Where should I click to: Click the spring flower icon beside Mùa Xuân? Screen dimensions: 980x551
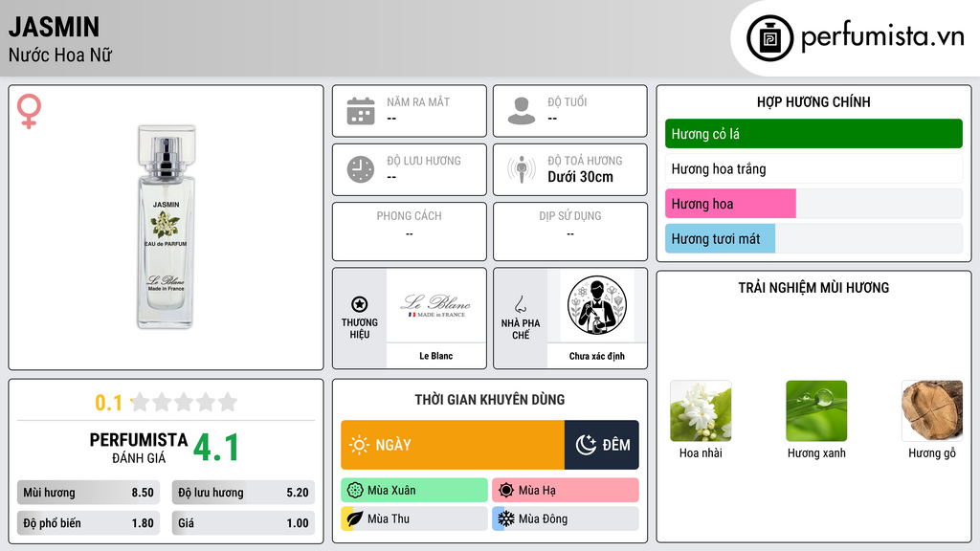(x=354, y=491)
